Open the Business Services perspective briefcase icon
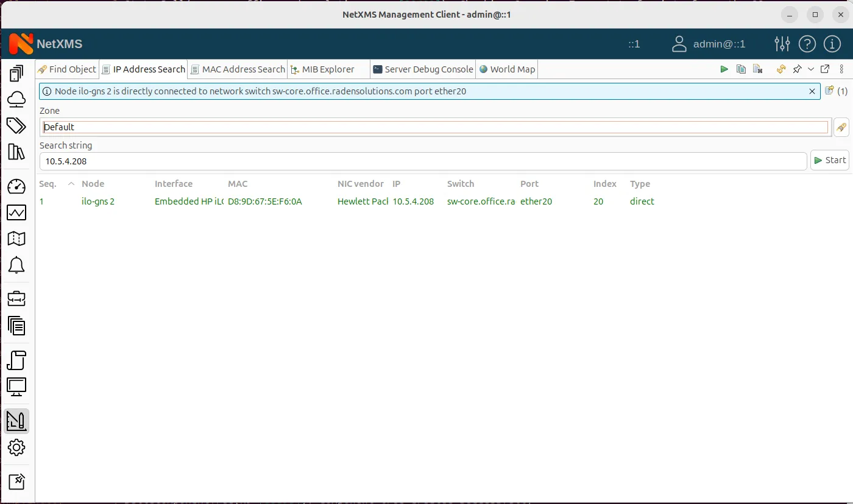 (x=16, y=298)
